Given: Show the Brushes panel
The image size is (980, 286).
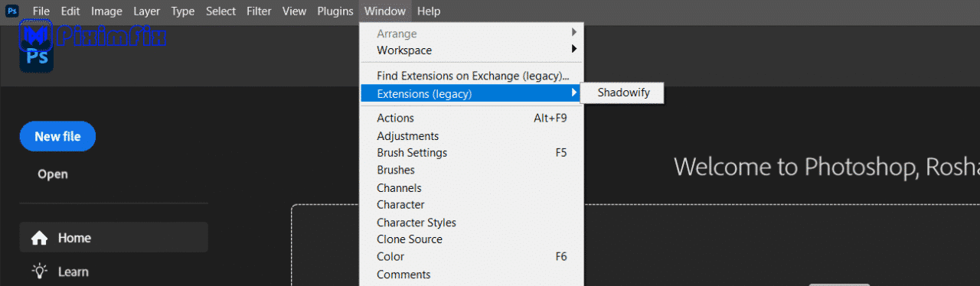Looking at the screenshot, I should pos(472,171).
